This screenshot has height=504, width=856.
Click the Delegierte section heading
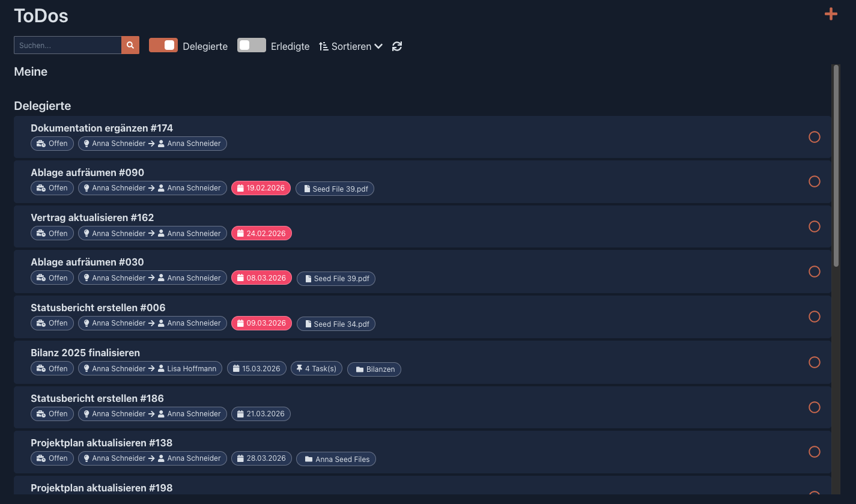[43, 106]
